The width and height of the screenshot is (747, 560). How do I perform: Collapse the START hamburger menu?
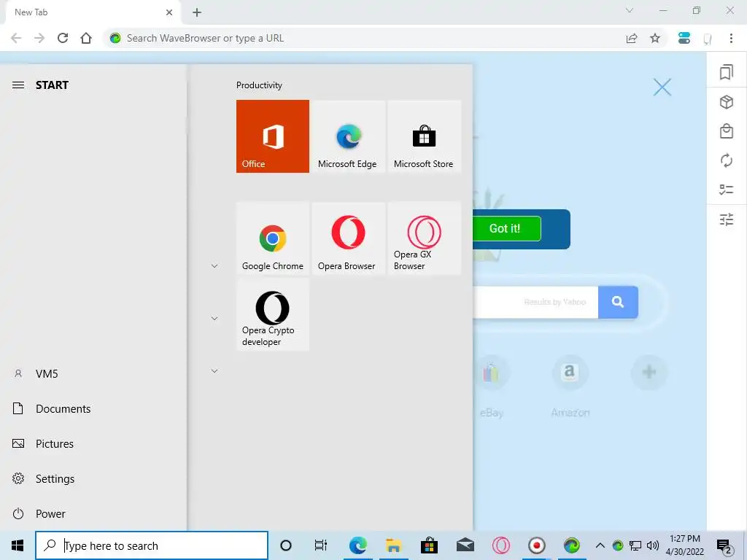(x=18, y=85)
